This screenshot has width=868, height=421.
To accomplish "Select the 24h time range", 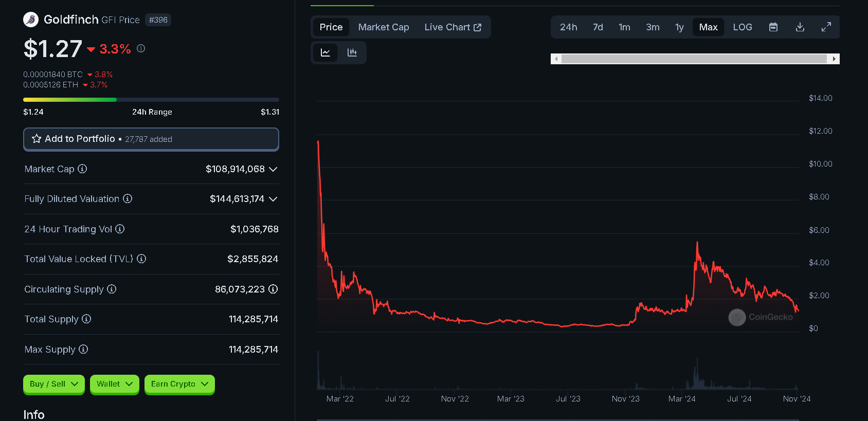I will coord(569,27).
